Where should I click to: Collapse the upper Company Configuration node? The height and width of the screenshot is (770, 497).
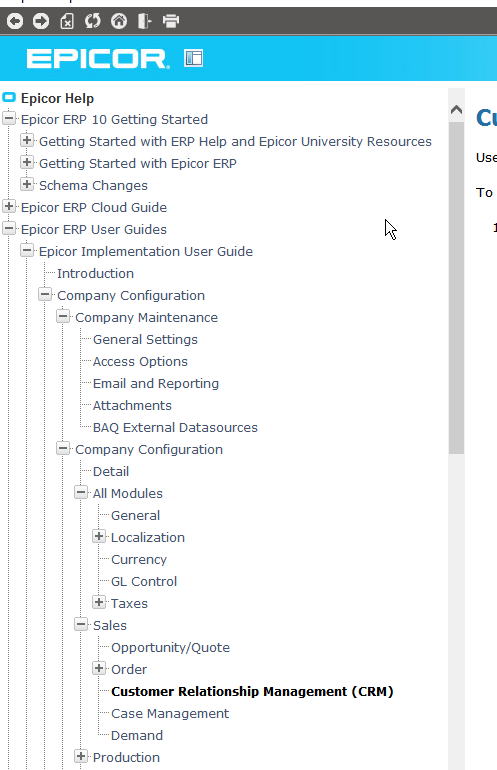pyautogui.click(x=45, y=295)
